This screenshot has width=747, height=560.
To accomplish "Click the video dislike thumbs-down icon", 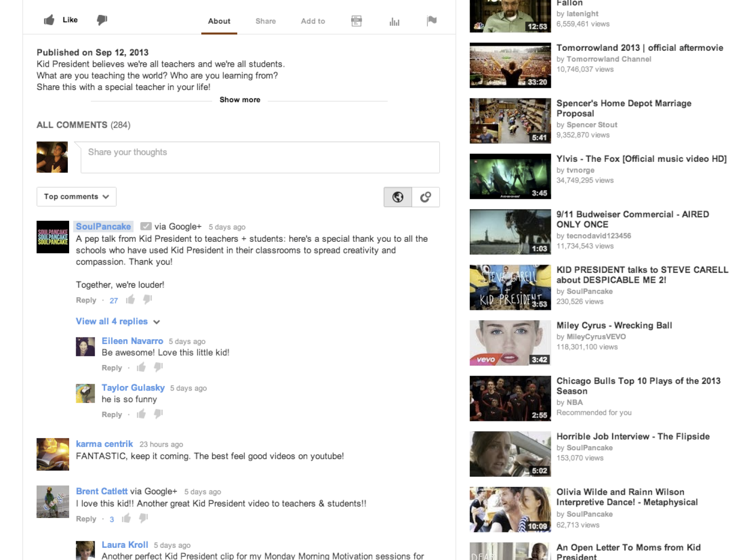I will tap(102, 20).
